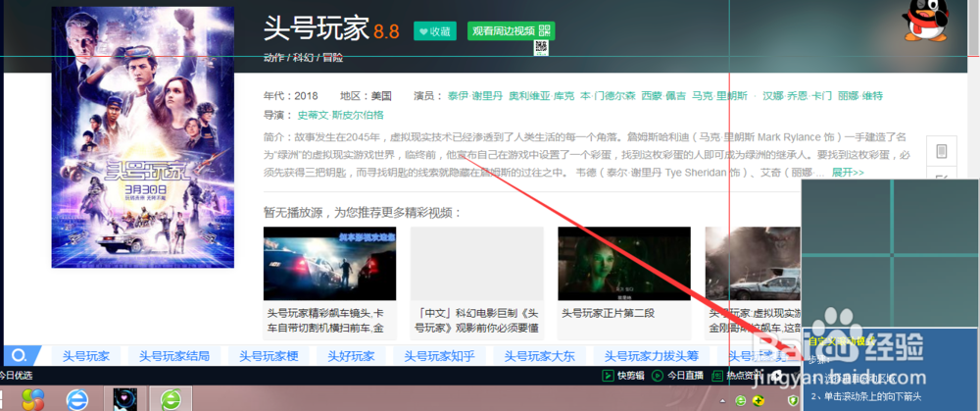Click the green shield tray icon

pos(794,400)
